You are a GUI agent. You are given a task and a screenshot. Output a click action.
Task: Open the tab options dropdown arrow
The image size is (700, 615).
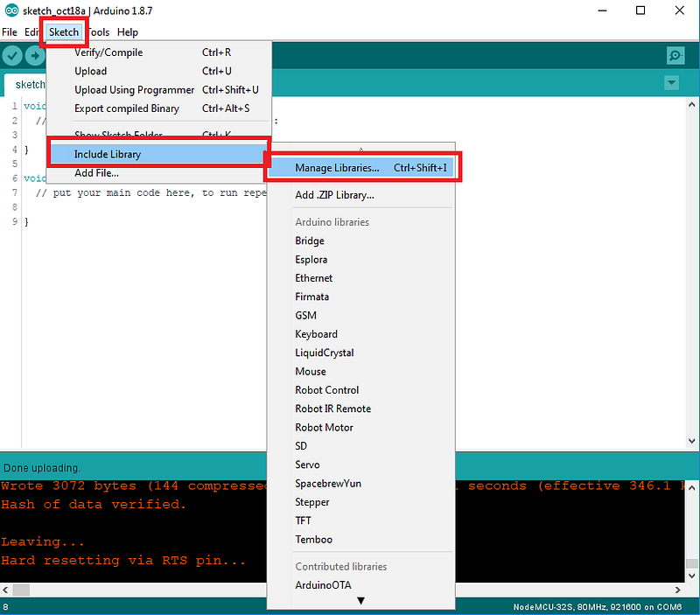pyautogui.click(x=671, y=82)
